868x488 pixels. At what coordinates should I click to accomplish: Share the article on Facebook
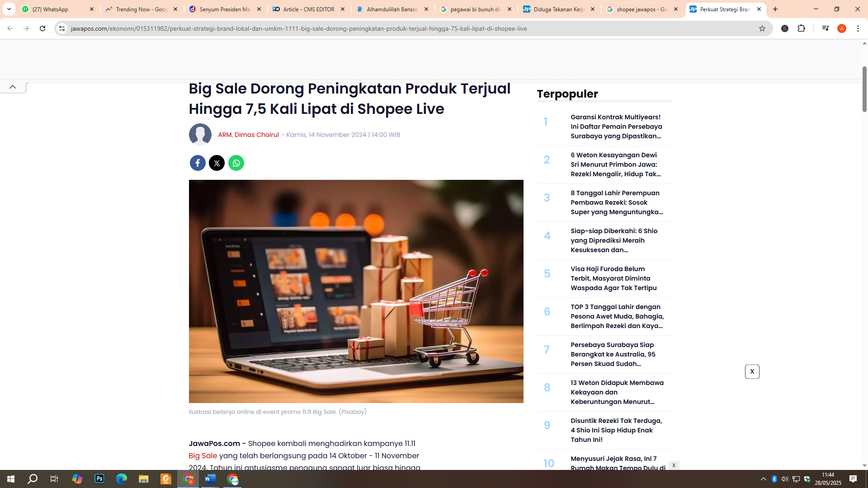(x=198, y=163)
